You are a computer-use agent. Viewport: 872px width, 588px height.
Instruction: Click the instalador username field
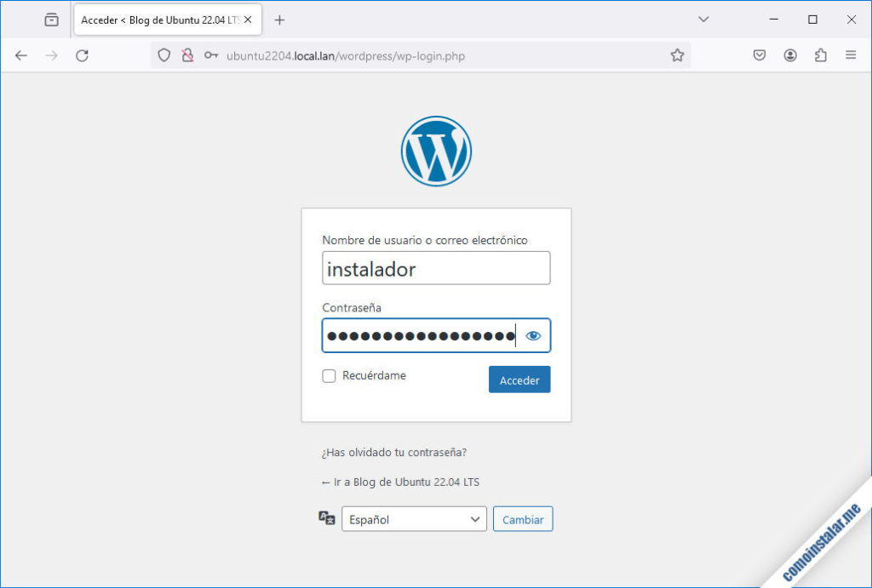(x=435, y=267)
